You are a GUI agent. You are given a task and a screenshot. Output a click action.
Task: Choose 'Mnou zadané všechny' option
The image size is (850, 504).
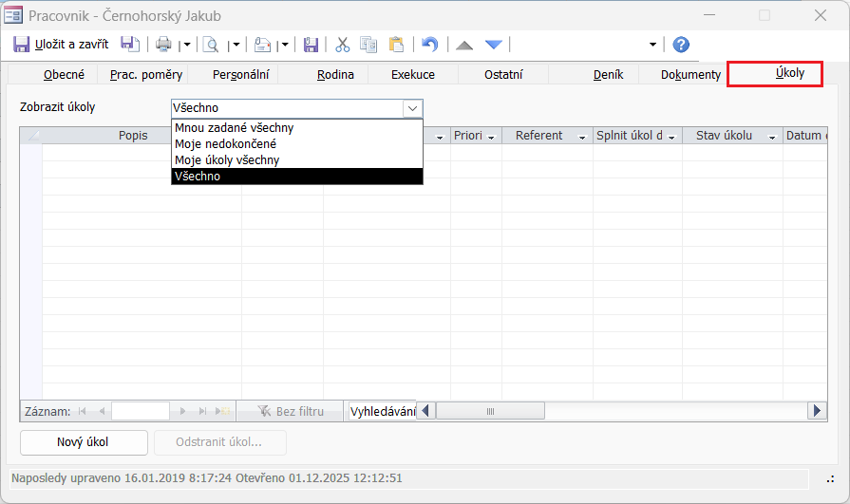point(234,127)
